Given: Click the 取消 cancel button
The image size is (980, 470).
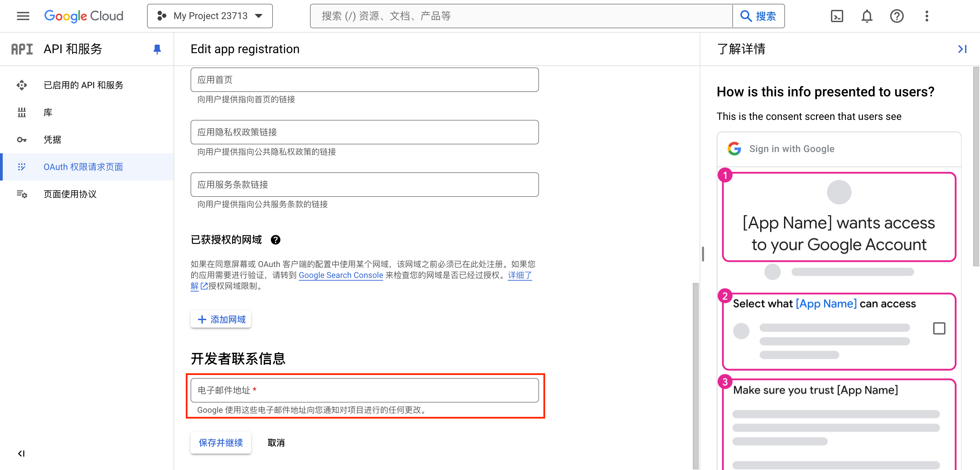Looking at the screenshot, I should click(x=276, y=442).
